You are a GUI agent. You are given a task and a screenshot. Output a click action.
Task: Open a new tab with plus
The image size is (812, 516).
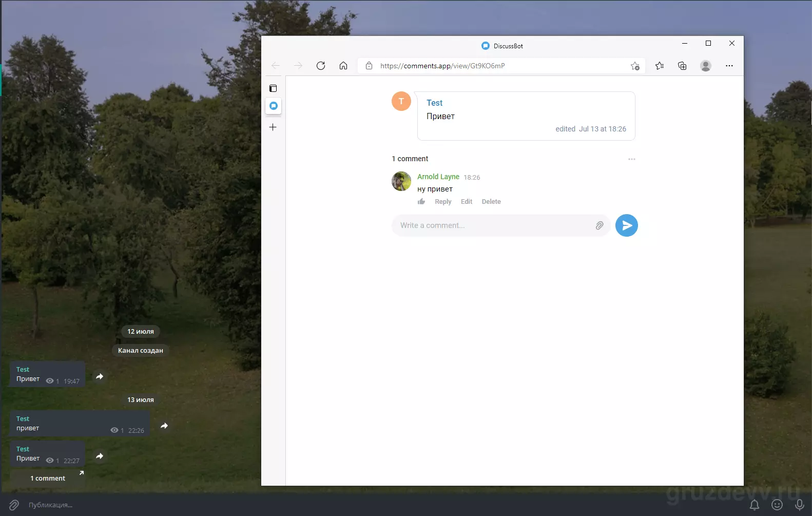click(x=273, y=127)
